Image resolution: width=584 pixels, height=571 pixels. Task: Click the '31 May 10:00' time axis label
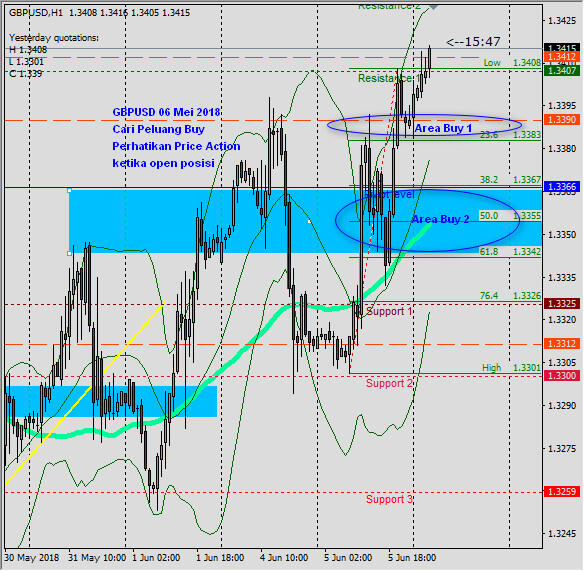(97, 558)
